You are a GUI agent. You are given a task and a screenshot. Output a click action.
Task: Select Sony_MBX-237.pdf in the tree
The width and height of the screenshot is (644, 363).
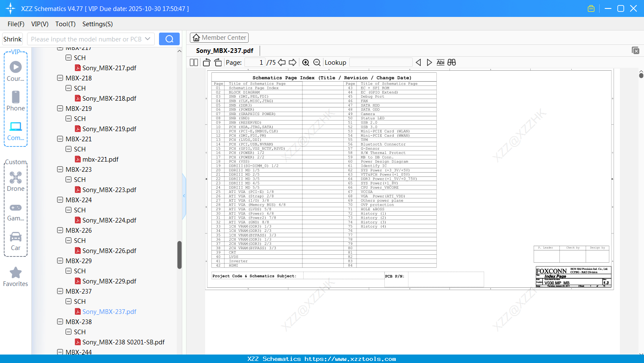pyautogui.click(x=109, y=312)
